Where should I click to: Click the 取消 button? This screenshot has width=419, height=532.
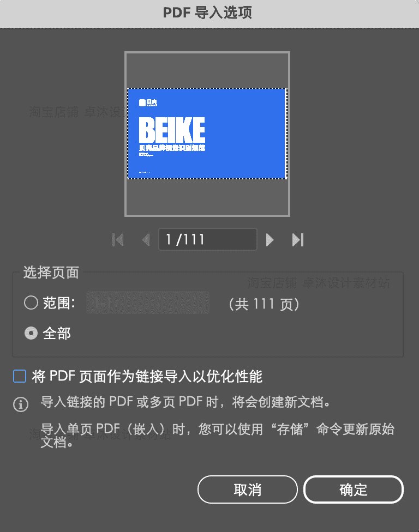pos(248,489)
